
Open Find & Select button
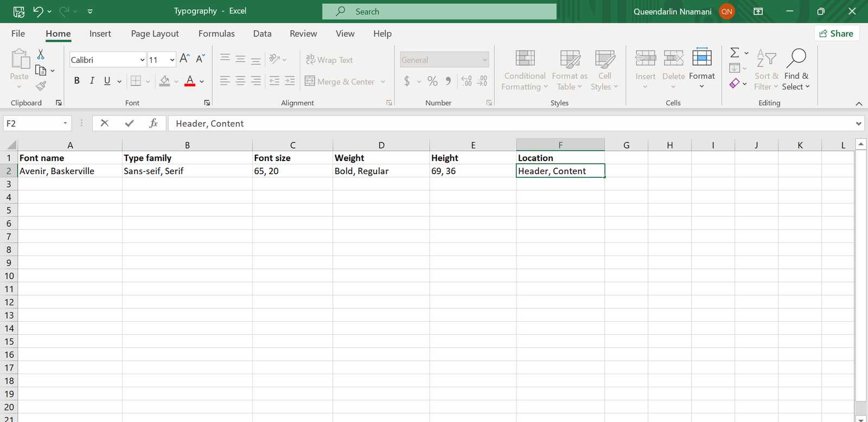coord(796,70)
